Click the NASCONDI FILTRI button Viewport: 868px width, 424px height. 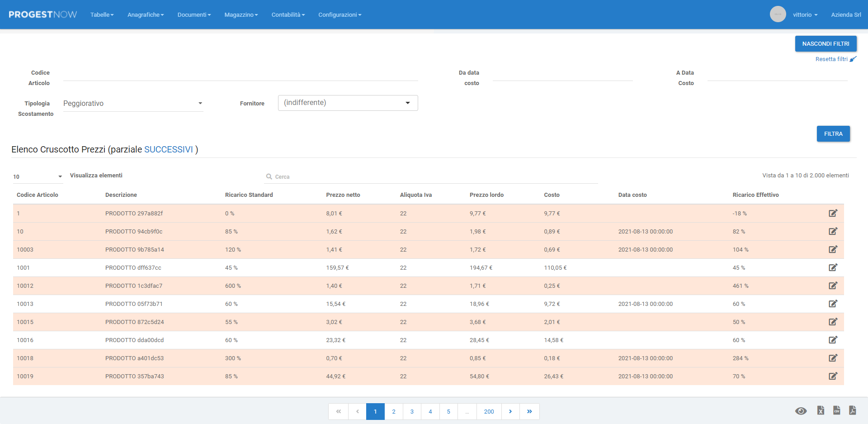826,43
